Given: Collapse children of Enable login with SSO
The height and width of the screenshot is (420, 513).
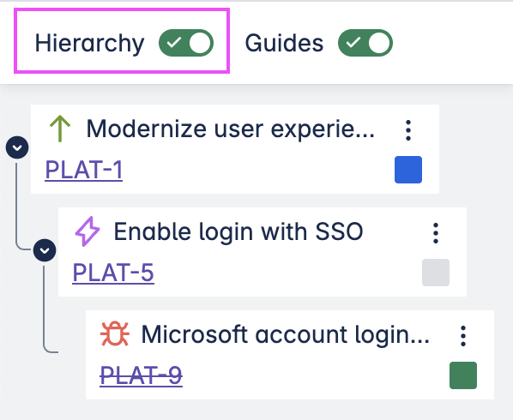Looking at the screenshot, I should (45, 250).
